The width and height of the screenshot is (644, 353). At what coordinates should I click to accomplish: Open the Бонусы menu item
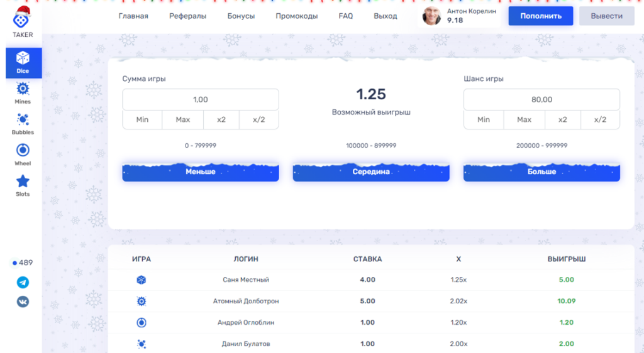click(241, 16)
